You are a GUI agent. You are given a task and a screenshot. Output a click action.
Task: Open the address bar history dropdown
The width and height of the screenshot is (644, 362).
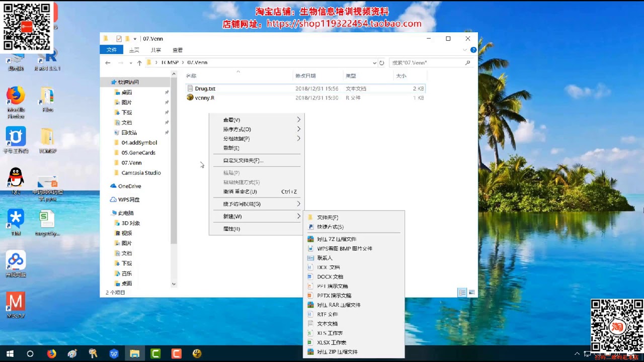(x=374, y=63)
